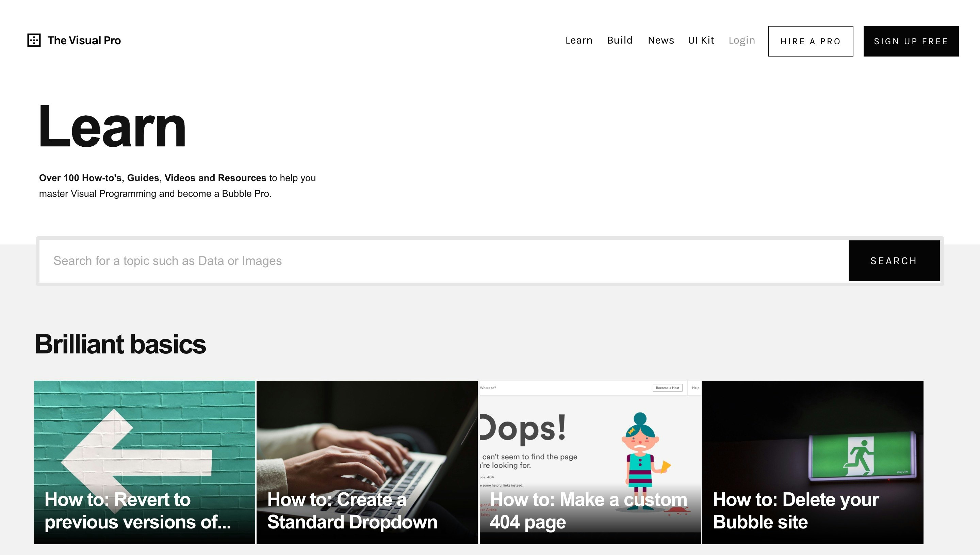
Task: Click the Hire a Pro button
Action: tap(811, 41)
